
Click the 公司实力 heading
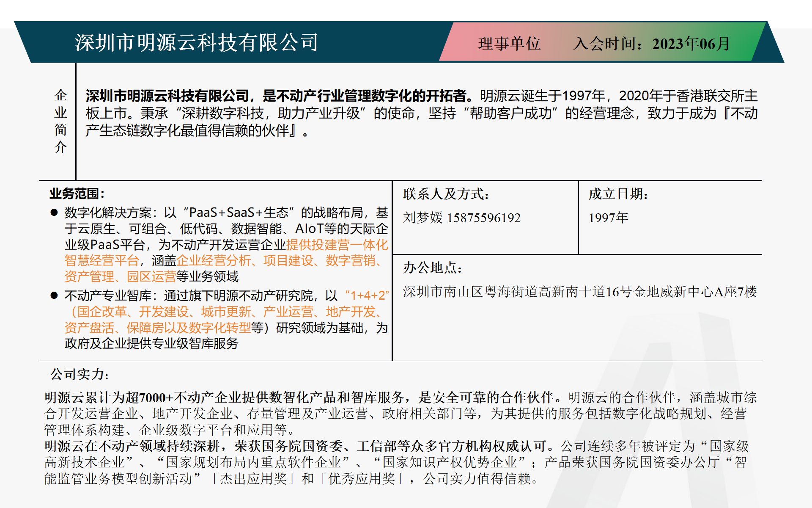pyautogui.click(x=80, y=374)
